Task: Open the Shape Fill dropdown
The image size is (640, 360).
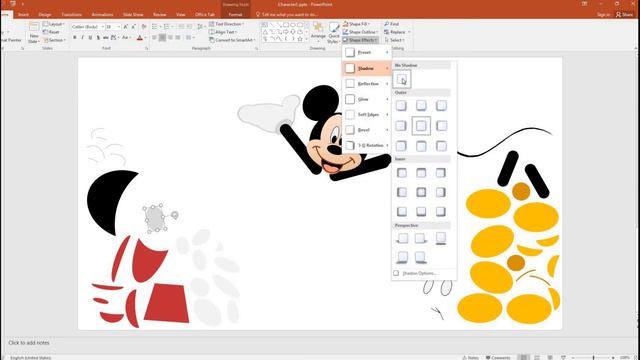Action: coord(357,24)
